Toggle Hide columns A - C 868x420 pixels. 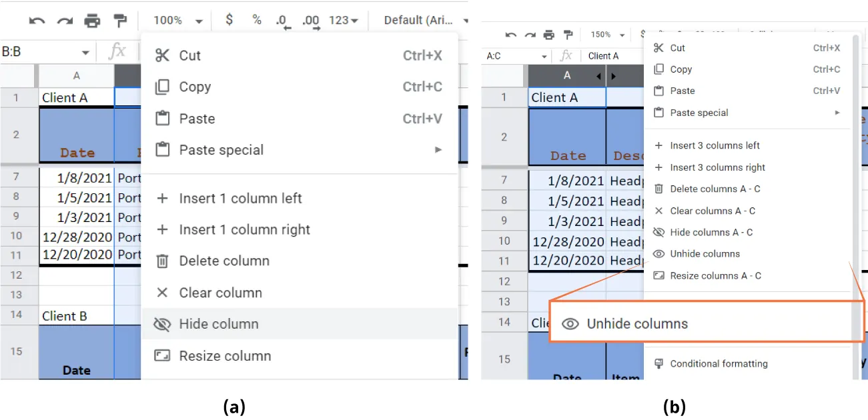click(x=711, y=232)
